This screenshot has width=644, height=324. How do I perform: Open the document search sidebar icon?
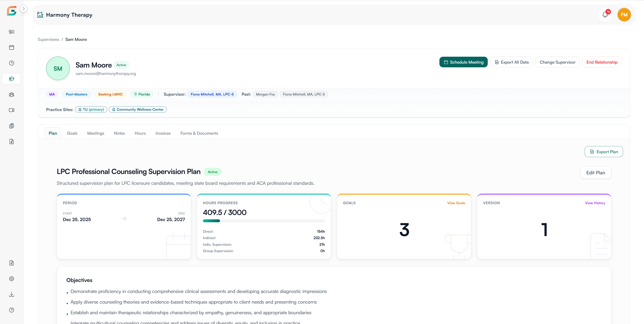click(11, 263)
